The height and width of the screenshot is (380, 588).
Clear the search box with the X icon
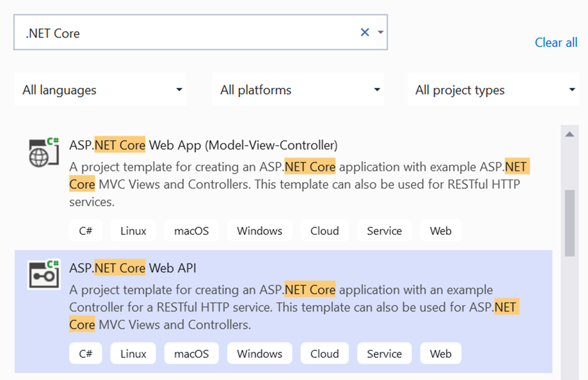(364, 32)
